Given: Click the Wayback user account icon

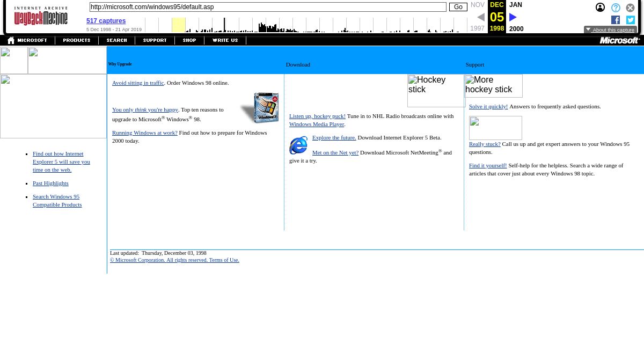Looking at the screenshot, I should point(601,8).
